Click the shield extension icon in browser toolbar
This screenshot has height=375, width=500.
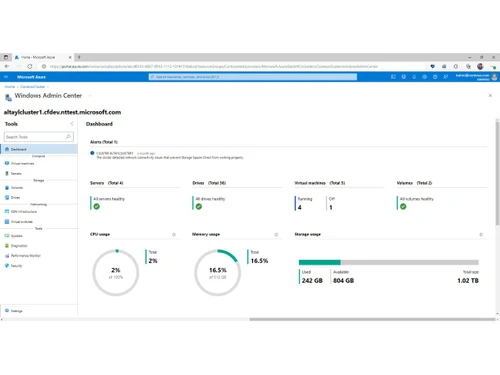(433, 66)
